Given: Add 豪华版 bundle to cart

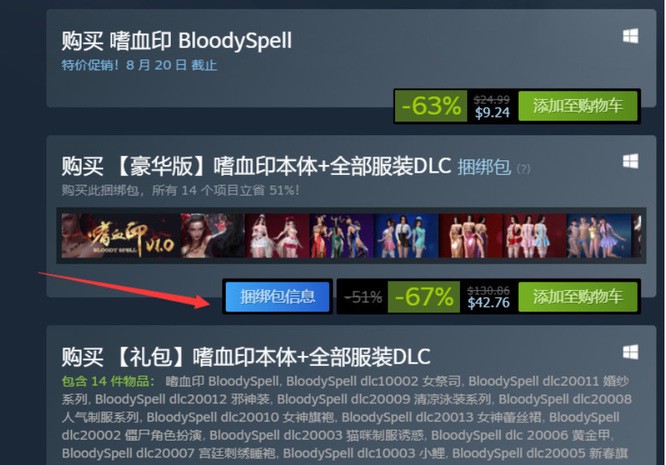Looking at the screenshot, I should (x=578, y=296).
